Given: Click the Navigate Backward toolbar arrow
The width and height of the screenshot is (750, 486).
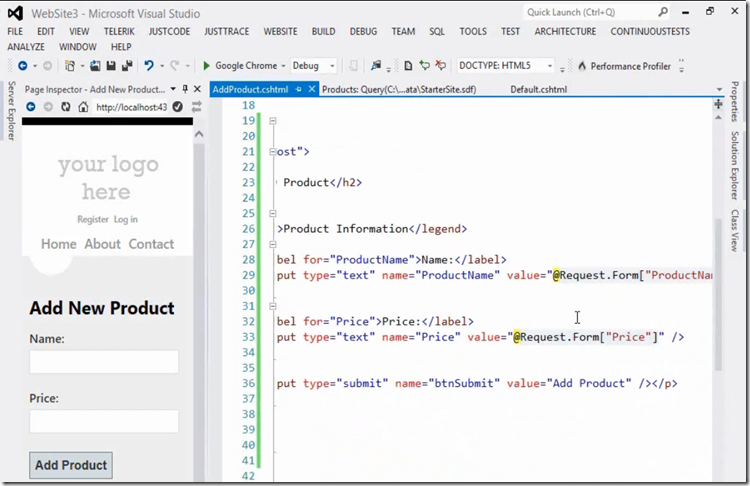Looking at the screenshot, I should [22, 66].
